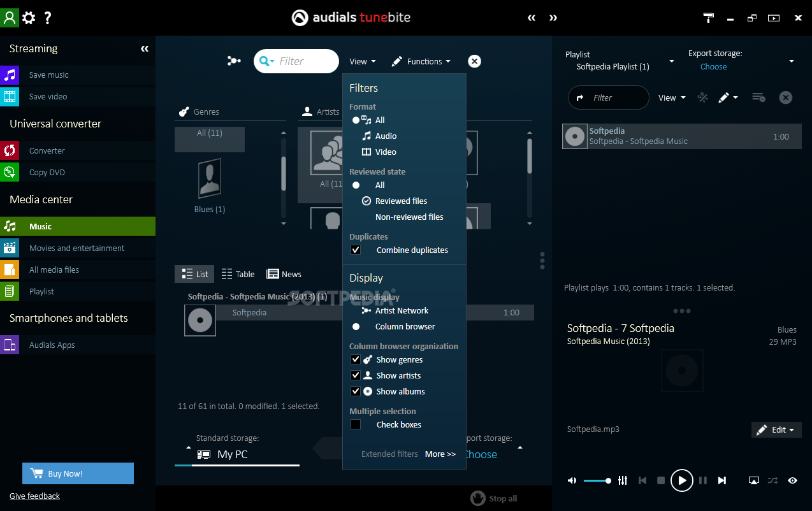The width and height of the screenshot is (812, 511).
Task: Click the player eye visibility icon
Action: [792, 480]
